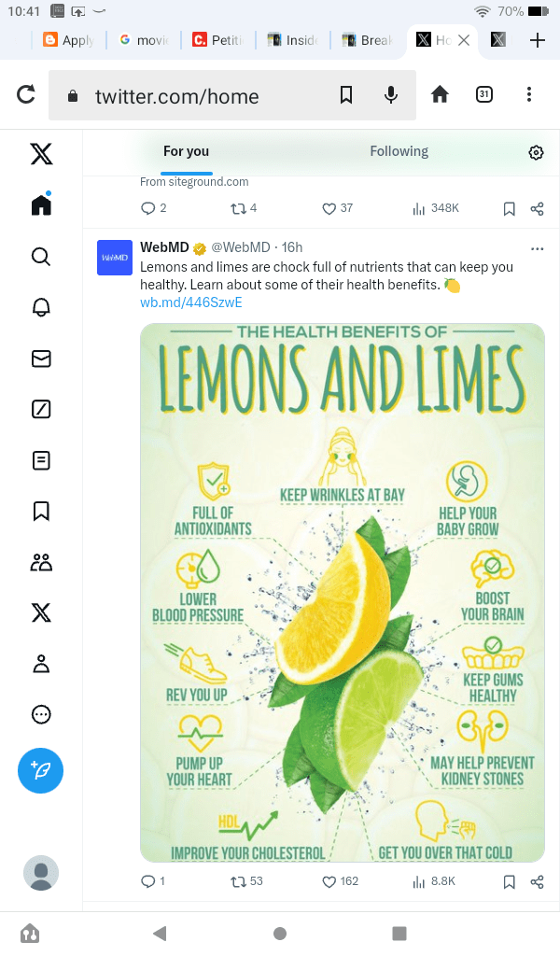Image resolution: width=560 pixels, height=956 pixels.
Task: Open timeline settings gear icon
Action: (536, 153)
